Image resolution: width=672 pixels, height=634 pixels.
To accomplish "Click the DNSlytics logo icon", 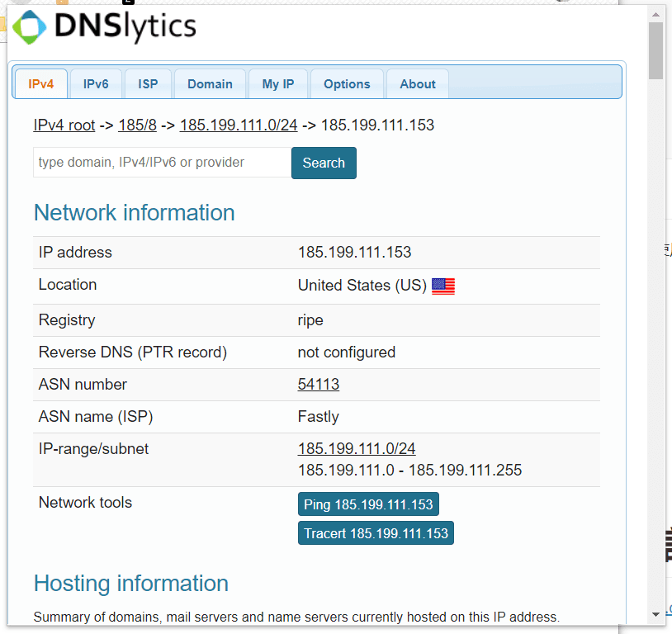I will coord(30,28).
